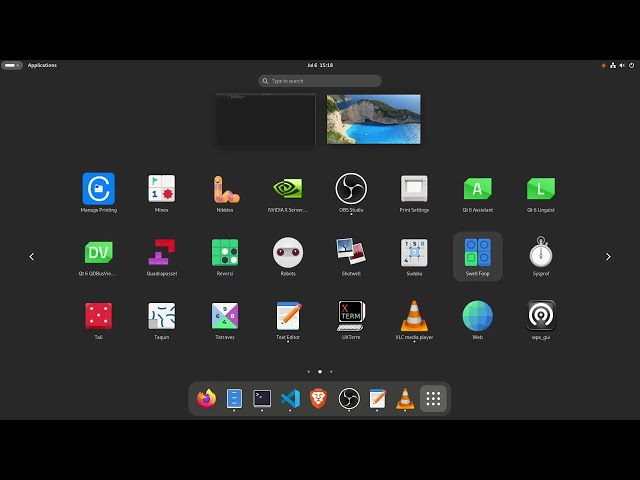Open the Manage Printing app

click(98, 193)
